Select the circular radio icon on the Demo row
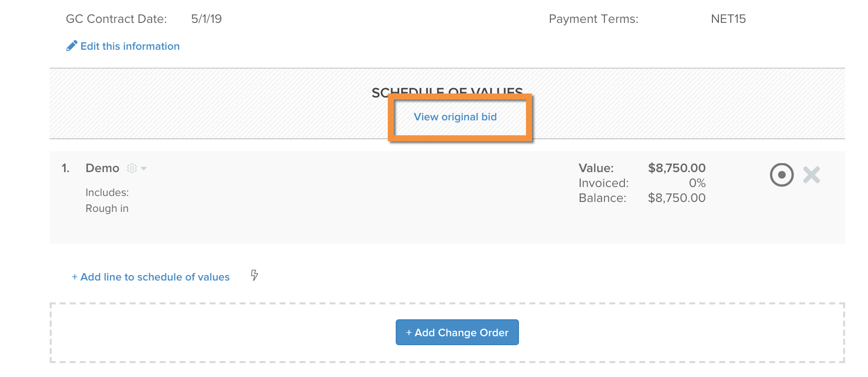This screenshot has height=377, width=868. 781,175
